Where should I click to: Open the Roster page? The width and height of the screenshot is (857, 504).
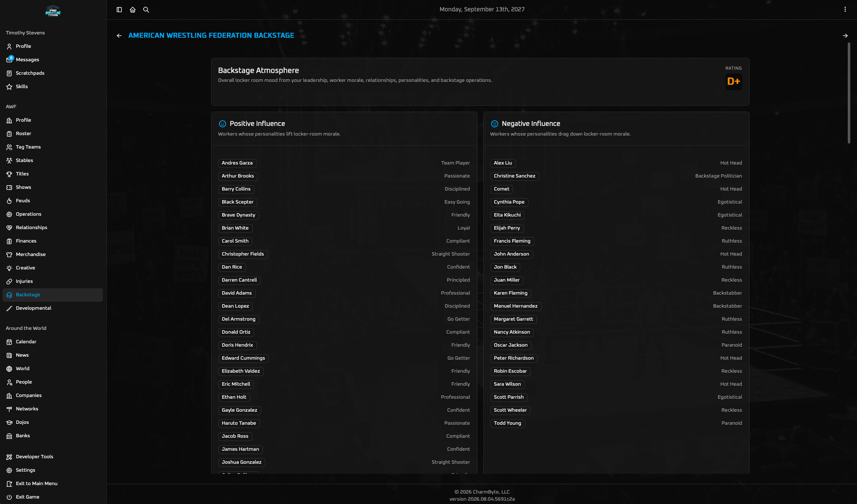tap(52, 133)
